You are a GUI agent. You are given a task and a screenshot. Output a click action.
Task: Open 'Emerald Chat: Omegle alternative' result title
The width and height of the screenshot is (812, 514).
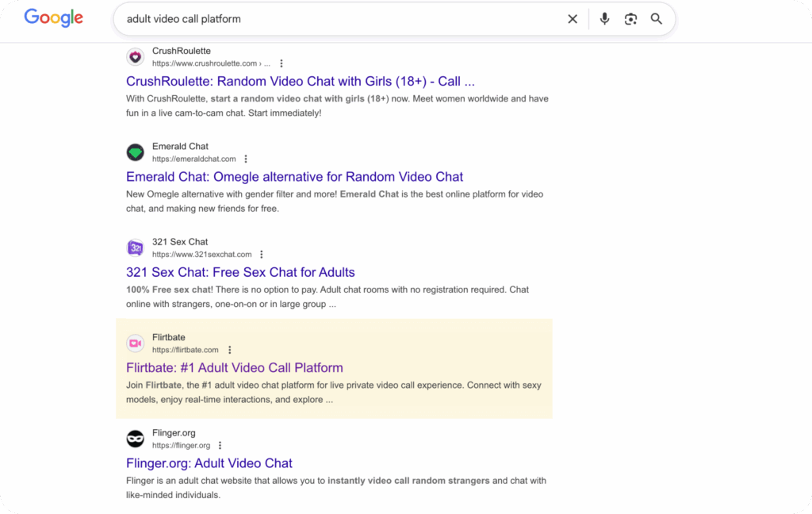point(295,177)
